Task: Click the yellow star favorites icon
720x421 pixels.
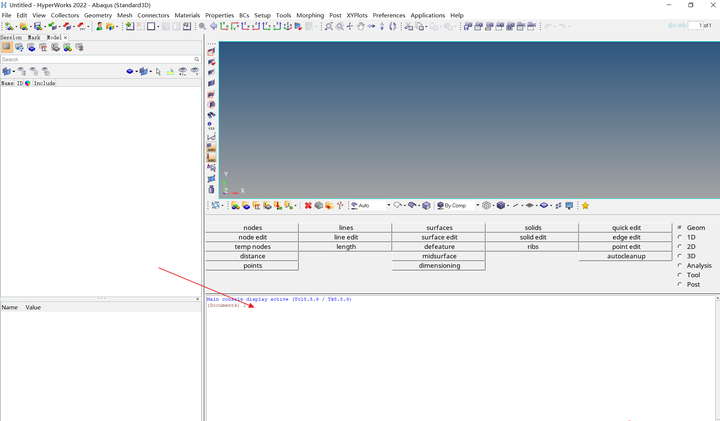Action: 585,206
